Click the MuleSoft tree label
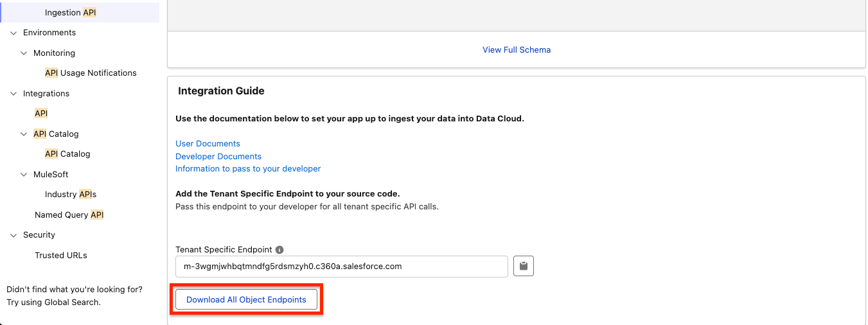 (51, 175)
